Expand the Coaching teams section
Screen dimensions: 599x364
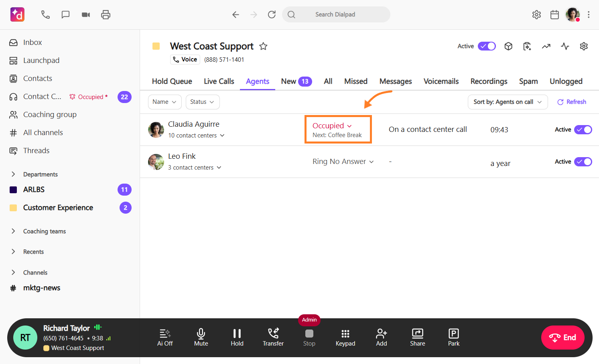click(x=13, y=231)
